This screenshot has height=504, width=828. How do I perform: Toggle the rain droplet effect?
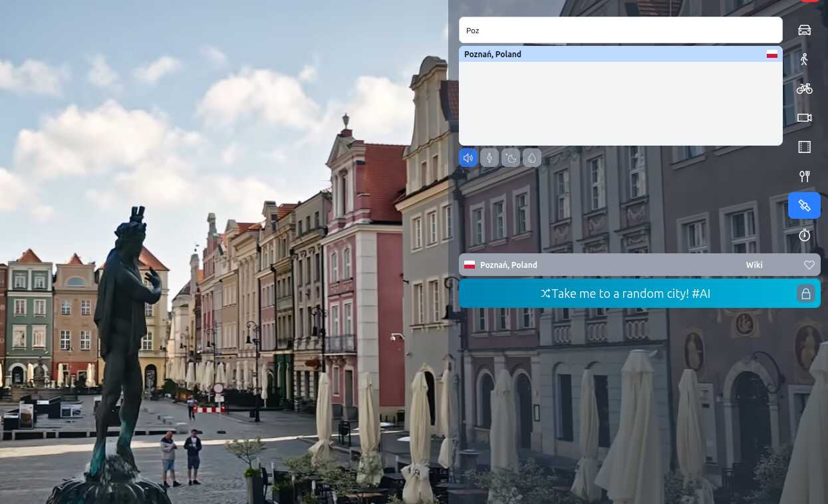point(532,158)
